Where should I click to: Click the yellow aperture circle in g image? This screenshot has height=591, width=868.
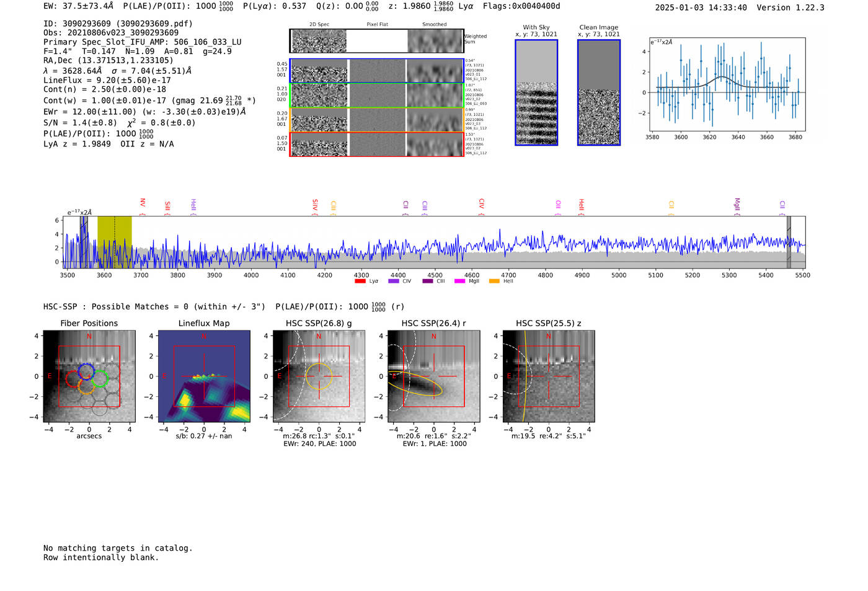coord(319,376)
